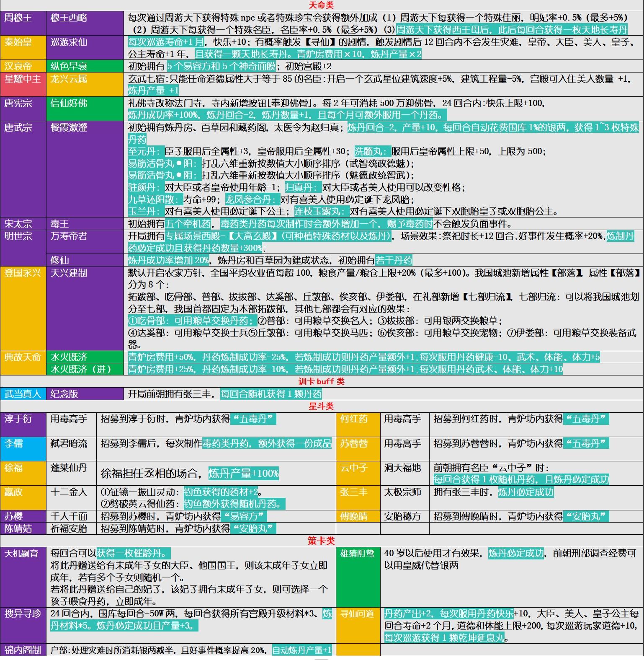
Task: Click the 信仙好佛 trait cell
Action: tap(85, 109)
